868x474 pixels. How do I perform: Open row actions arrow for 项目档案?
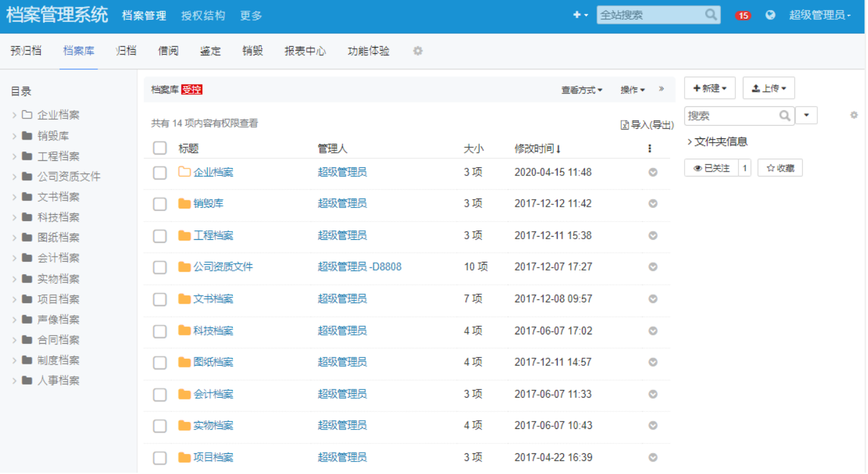[653, 457]
